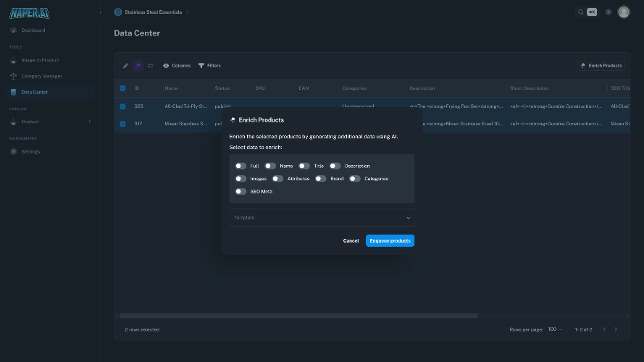Click the Description column header
The width and height of the screenshot is (644, 362).
[422, 88]
